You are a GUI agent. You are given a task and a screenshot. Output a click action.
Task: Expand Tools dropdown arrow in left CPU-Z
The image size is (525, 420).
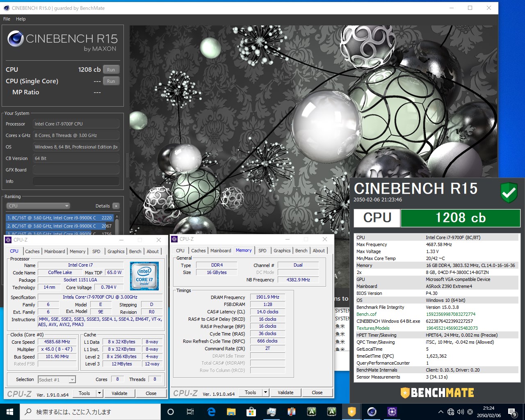(99, 393)
